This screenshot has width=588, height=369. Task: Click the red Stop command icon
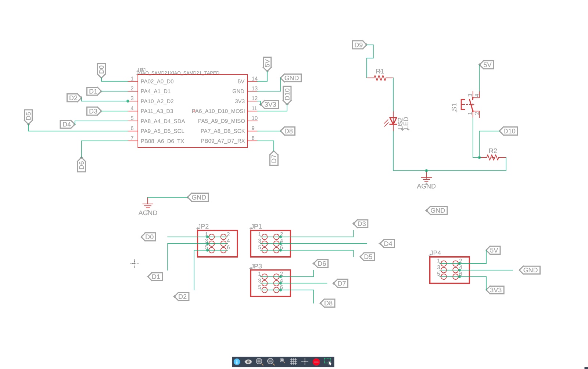(x=316, y=362)
